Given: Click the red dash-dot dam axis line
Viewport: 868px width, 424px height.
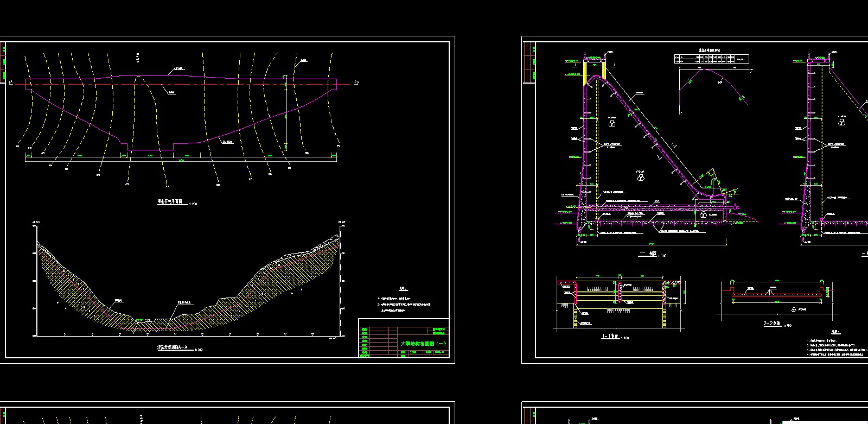Looking at the screenshot, I should tap(217, 84).
